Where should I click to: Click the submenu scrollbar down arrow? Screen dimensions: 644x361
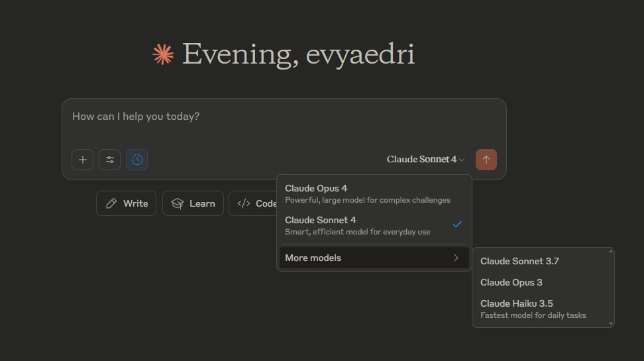pyautogui.click(x=611, y=324)
